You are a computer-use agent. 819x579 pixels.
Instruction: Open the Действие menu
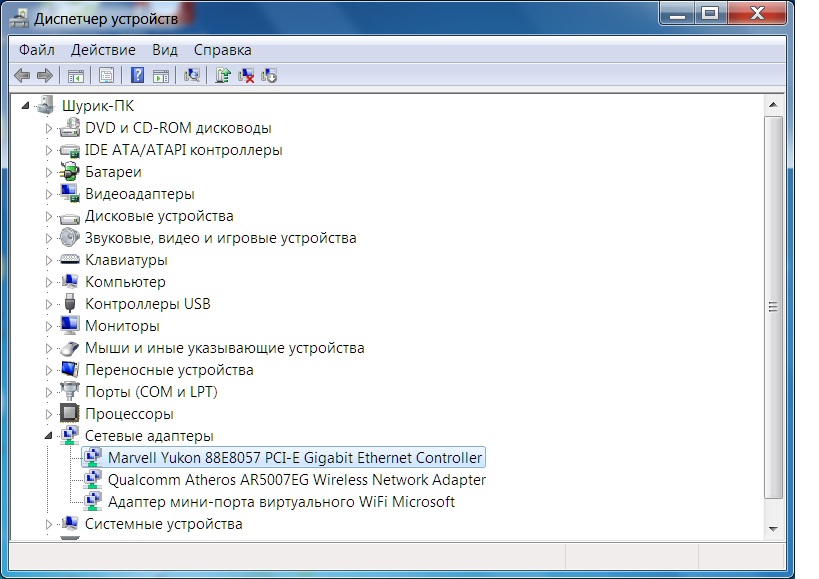pyautogui.click(x=103, y=50)
